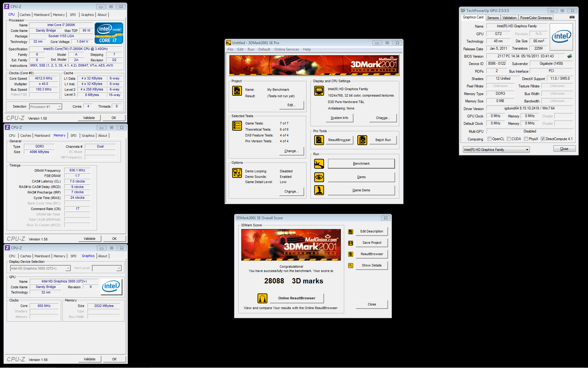Image resolution: width=588 pixels, height=368 pixels.
Task: Open the Display Device Selection dropdown
Action: click(x=40, y=268)
